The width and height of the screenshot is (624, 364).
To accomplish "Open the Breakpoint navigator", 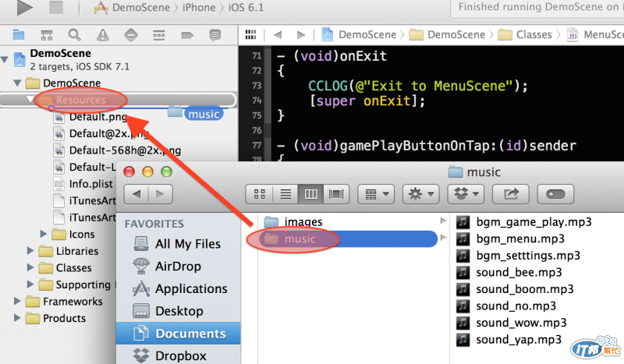I will pos(187,35).
